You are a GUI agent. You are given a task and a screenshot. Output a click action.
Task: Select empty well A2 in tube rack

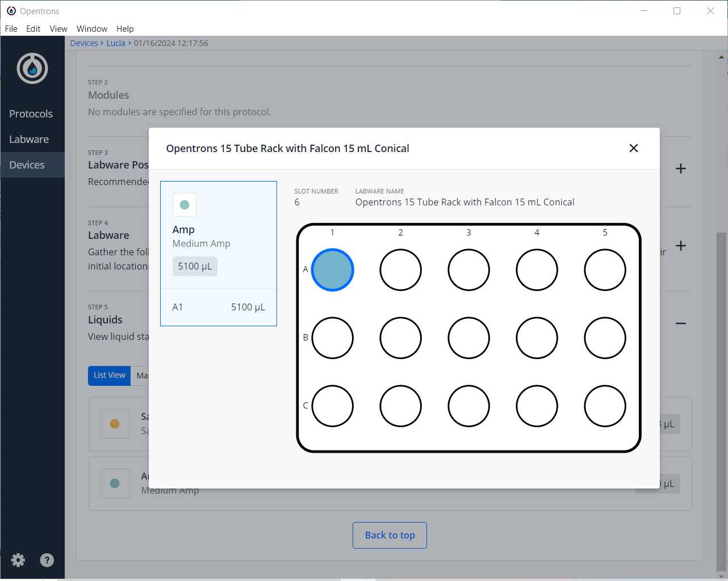pyautogui.click(x=401, y=270)
